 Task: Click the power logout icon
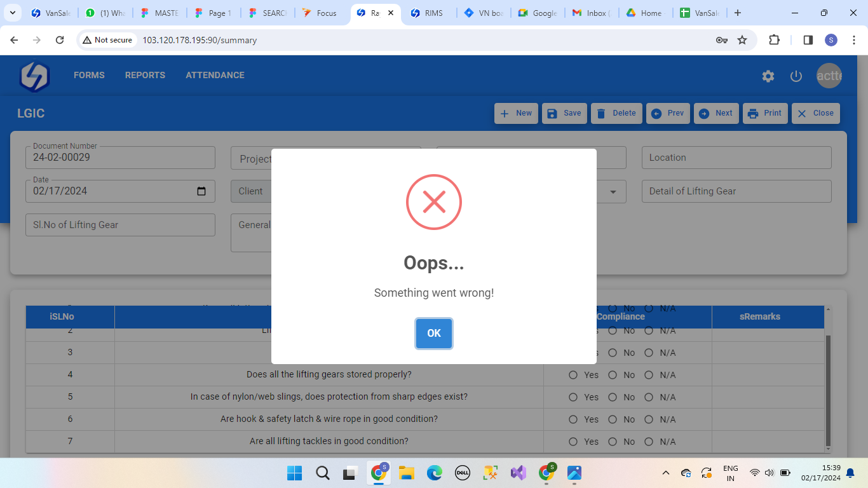(796, 76)
